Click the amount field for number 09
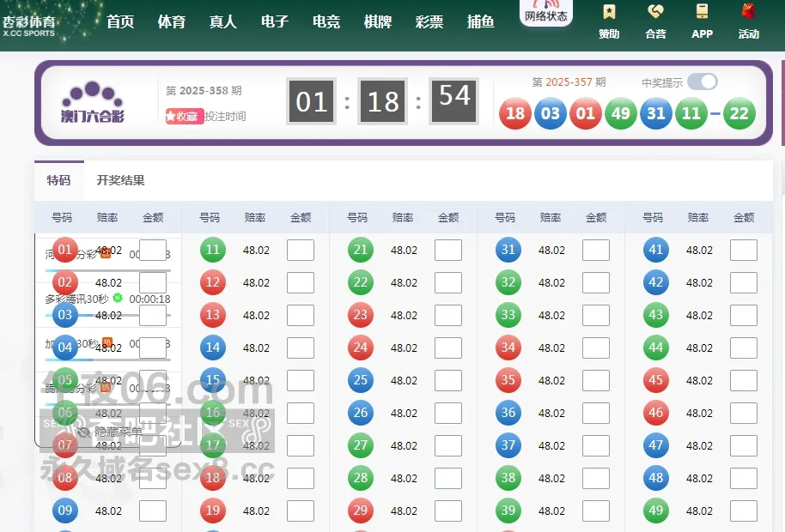785x532 pixels. (153, 511)
